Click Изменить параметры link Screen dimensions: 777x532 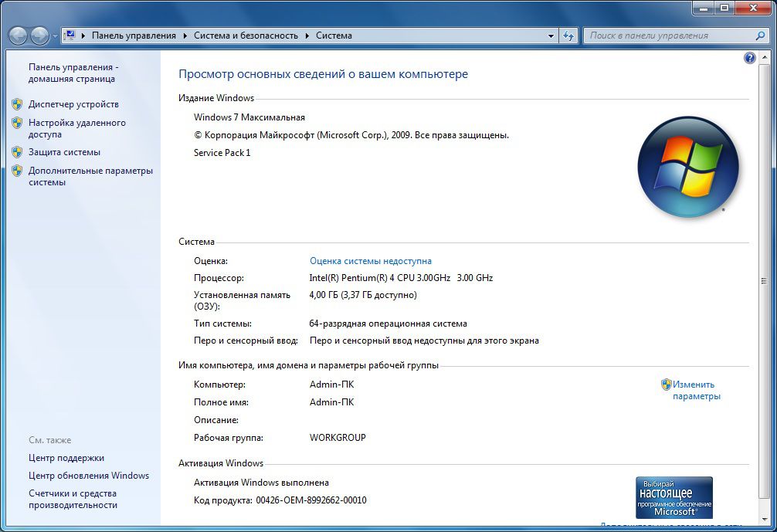[x=696, y=391]
